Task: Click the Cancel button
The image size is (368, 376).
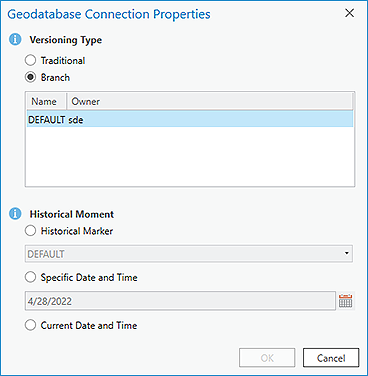Action: click(x=331, y=358)
